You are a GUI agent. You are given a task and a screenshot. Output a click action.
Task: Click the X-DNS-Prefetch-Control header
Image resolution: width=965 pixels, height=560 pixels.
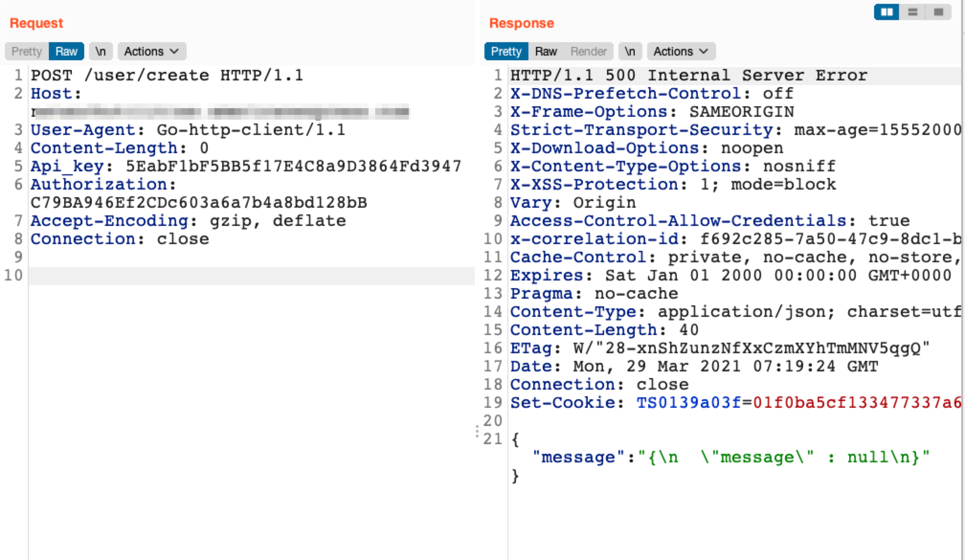[652, 93]
